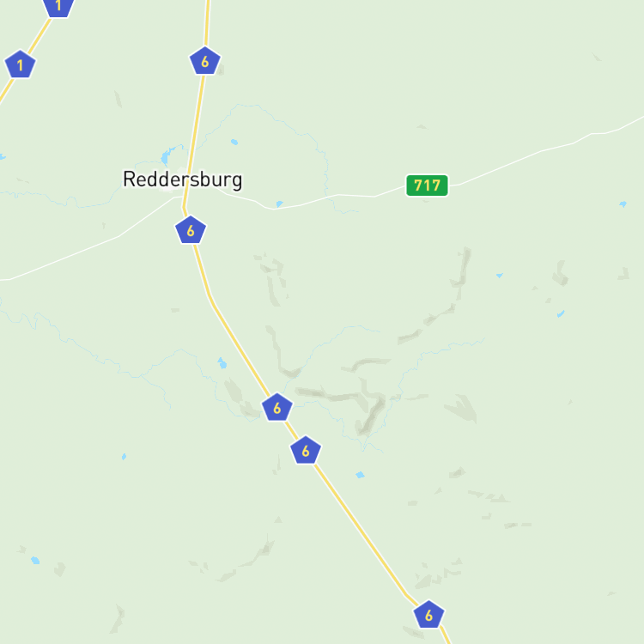Click the Reddersburg town label

coord(183,180)
